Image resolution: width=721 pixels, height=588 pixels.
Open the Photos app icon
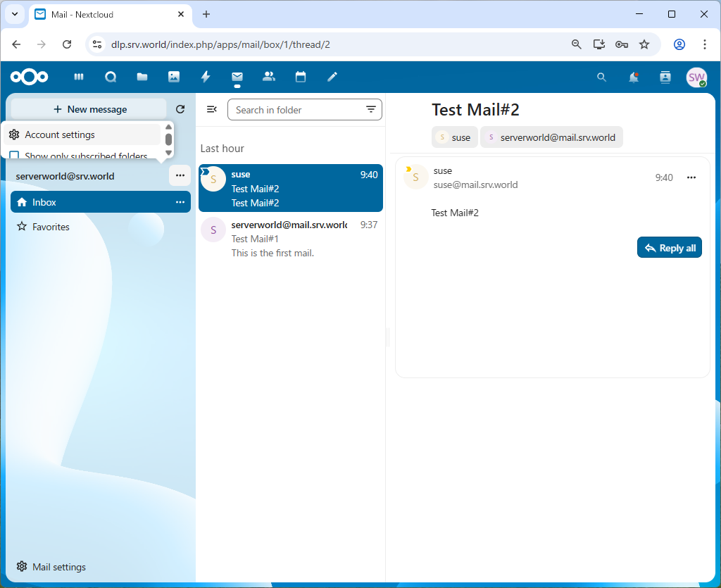coord(174,77)
